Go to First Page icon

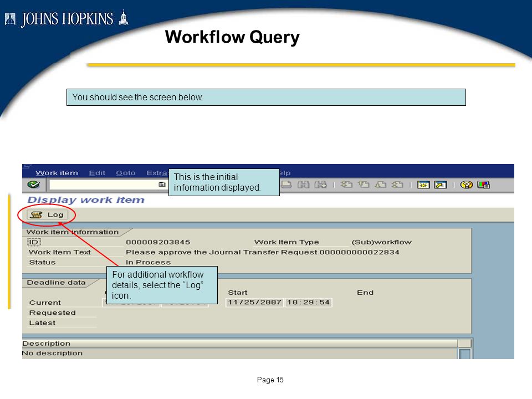[x=346, y=185]
